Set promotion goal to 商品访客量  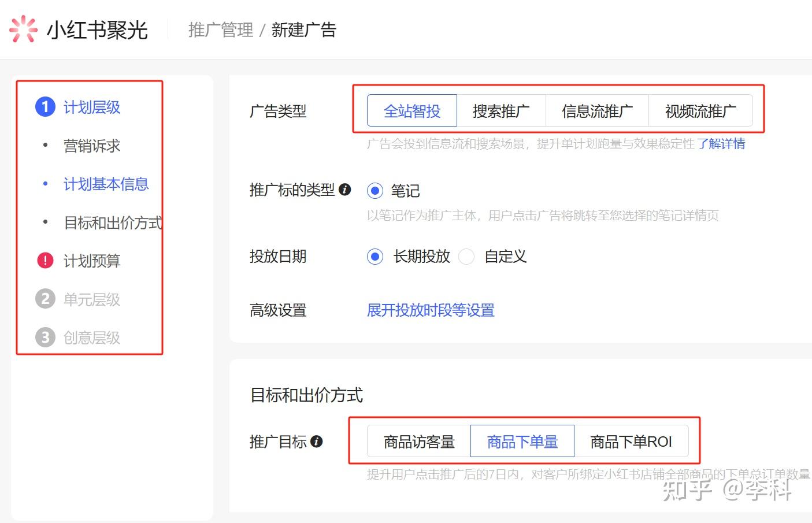(419, 442)
